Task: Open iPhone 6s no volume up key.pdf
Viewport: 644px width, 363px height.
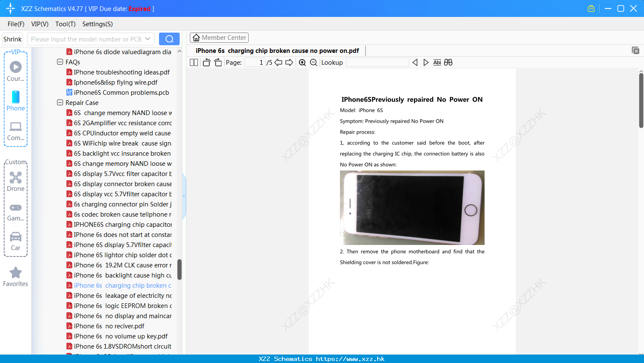Action: click(117, 336)
